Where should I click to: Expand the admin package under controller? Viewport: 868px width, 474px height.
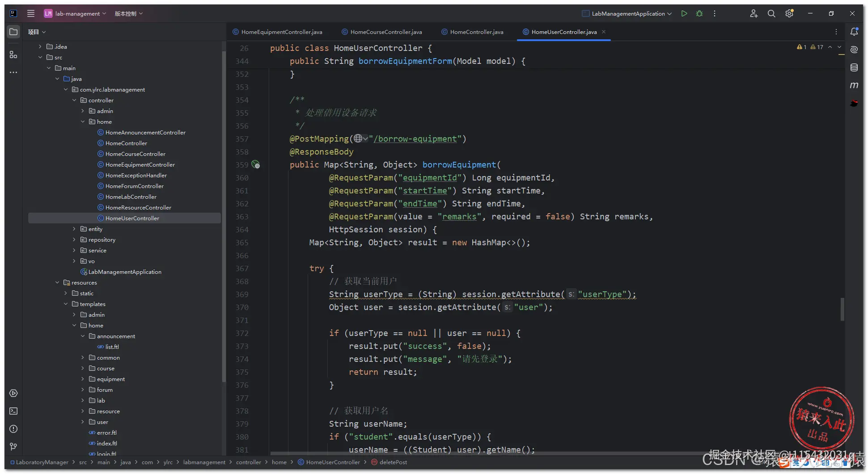click(x=83, y=111)
